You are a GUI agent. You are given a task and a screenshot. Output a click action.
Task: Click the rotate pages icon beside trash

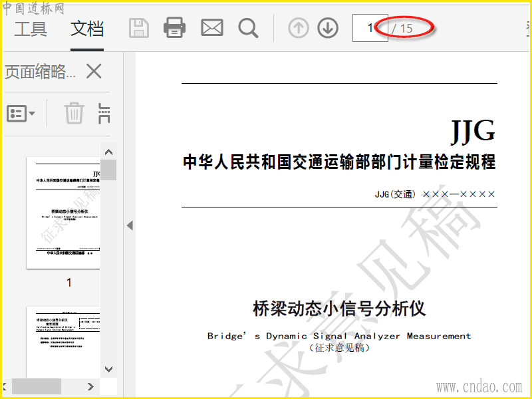pos(104,113)
